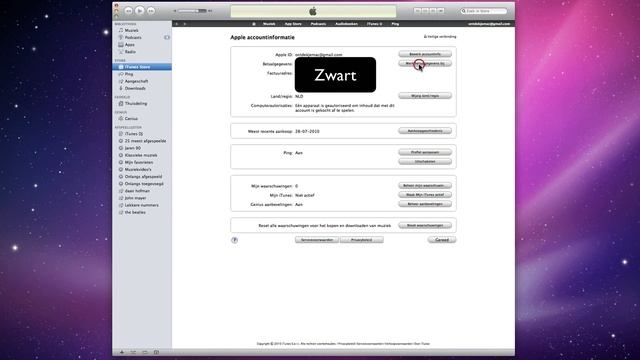This screenshot has width=640, height=360.
Task: Open the App Store tab
Action: (x=293, y=24)
